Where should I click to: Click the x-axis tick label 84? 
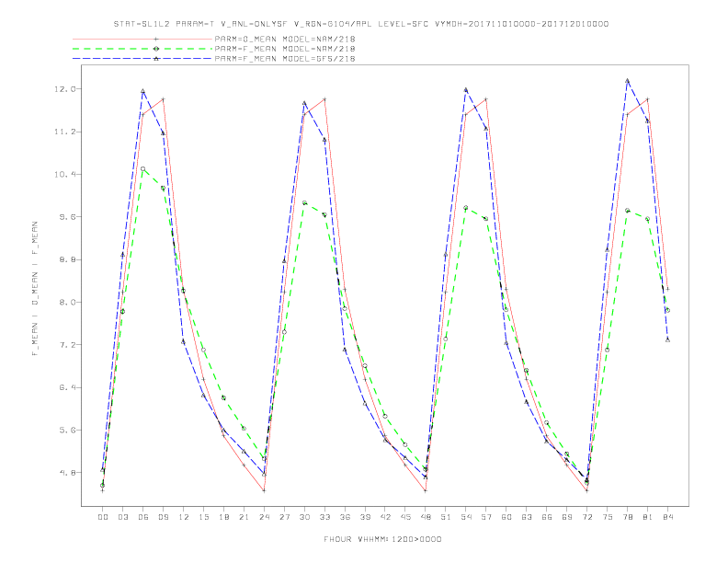point(668,517)
